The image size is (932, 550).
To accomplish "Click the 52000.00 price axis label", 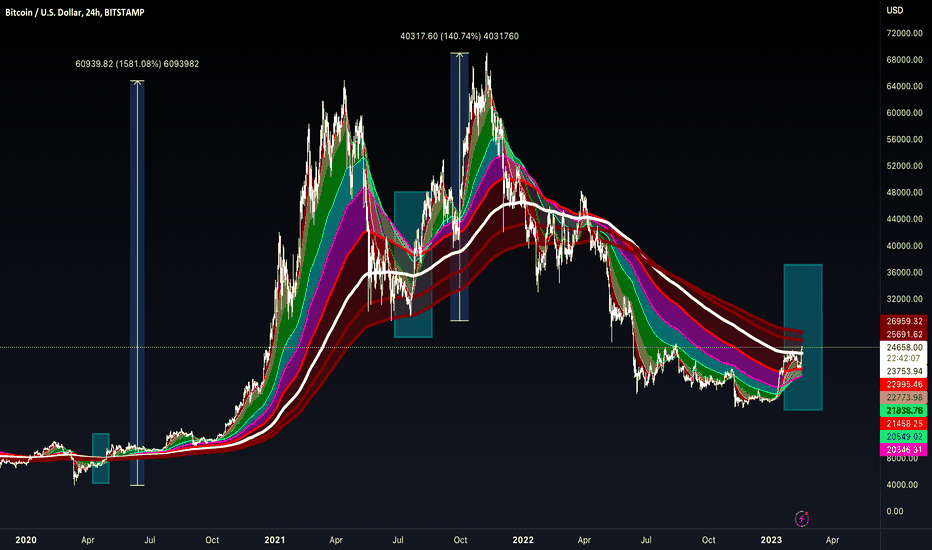I will [904, 166].
